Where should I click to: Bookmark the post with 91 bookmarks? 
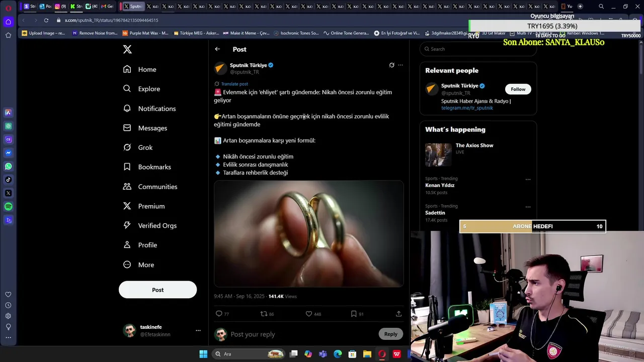coord(354,314)
